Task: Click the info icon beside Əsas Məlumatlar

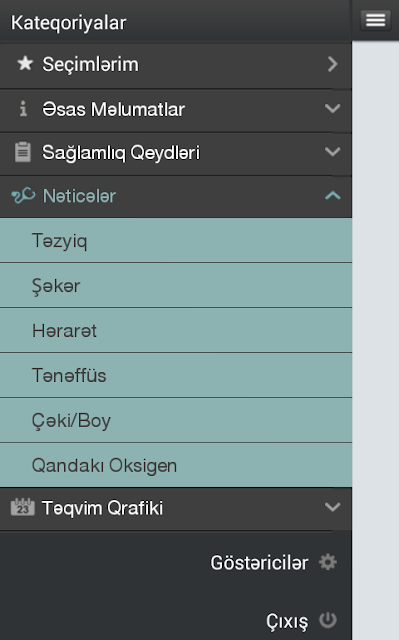Action: tap(23, 109)
